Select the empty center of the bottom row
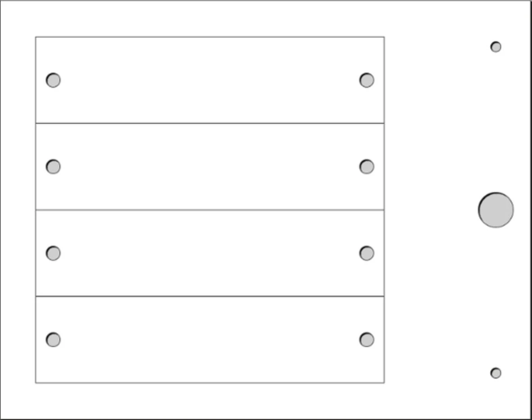The height and width of the screenshot is (420, 532). [x=210, y=339]
